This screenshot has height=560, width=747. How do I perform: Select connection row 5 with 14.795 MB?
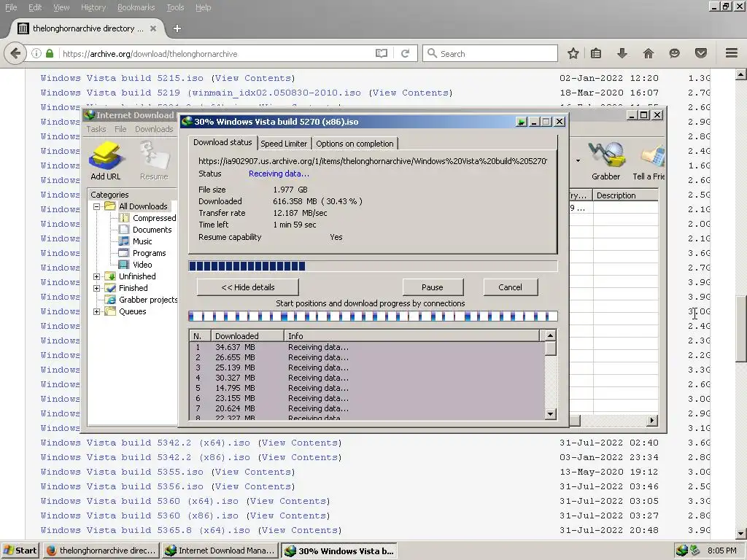[367, 388]
